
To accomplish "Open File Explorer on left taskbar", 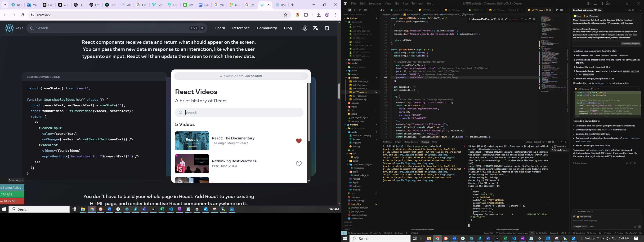I will 83,209.
